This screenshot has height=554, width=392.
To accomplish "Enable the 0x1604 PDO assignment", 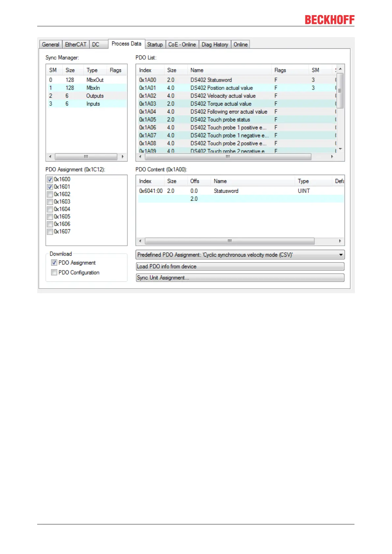I will (50, 209).
